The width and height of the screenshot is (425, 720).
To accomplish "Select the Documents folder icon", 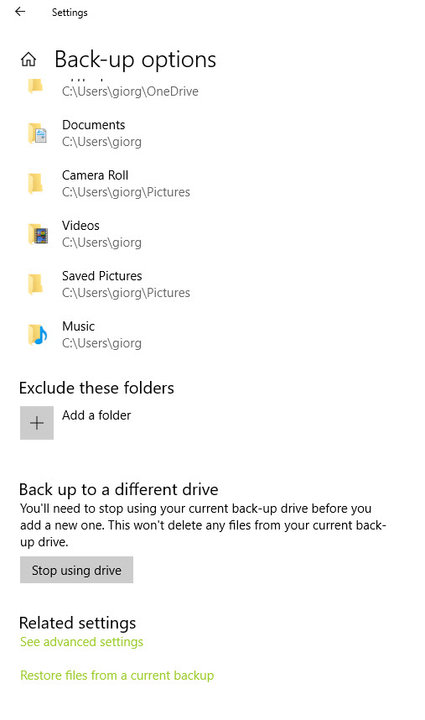I will click(x=37, y=133).
